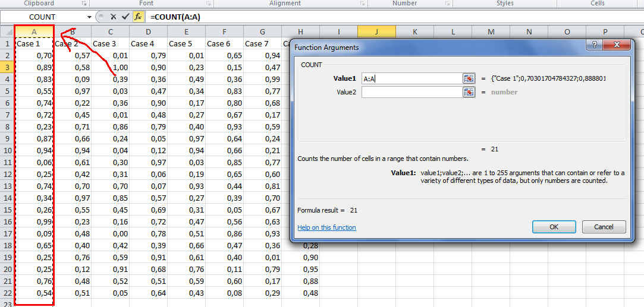This screenshot has width=644, height=307.
Task: Click cell B22 with value 0,51
Action: point(73,293)
